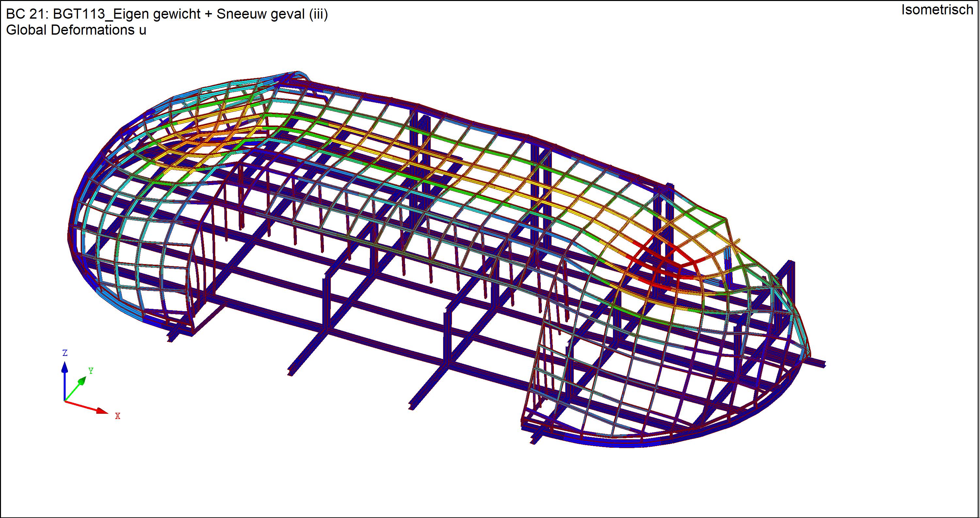
Task: Click the 'Sneeuw geval (iii)' text
Action: click(272, 14)
